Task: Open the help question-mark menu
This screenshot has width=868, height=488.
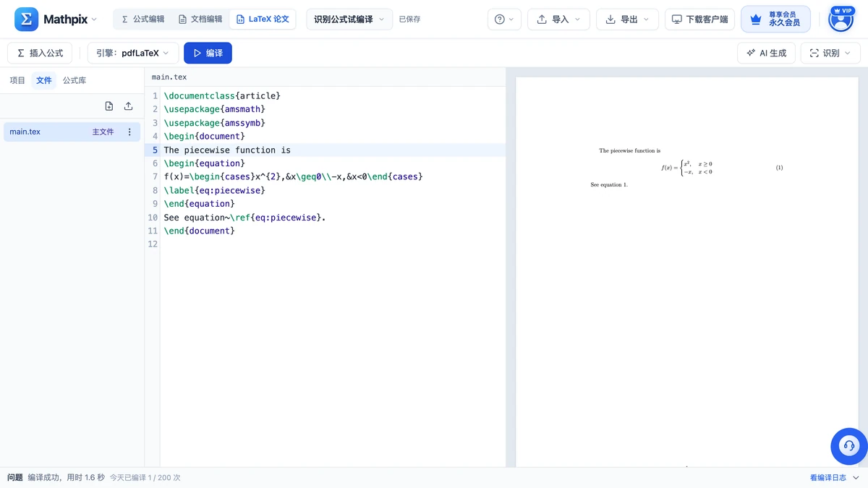Action: [504, 20]
